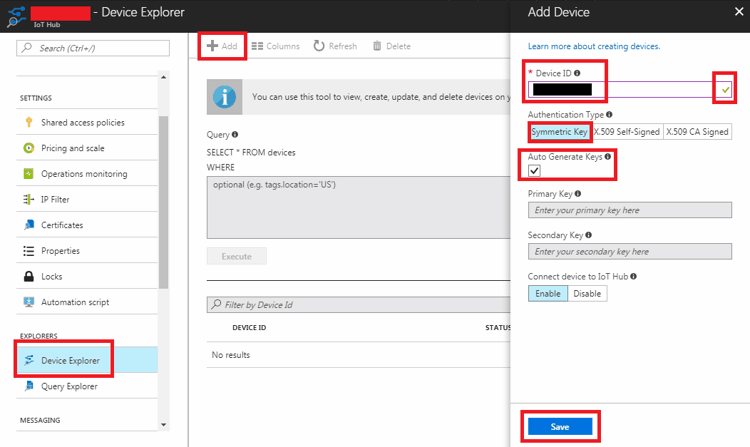Choose X.509 Self-Signed authentication type
The image size is (750, 447).
coord(627,132)
